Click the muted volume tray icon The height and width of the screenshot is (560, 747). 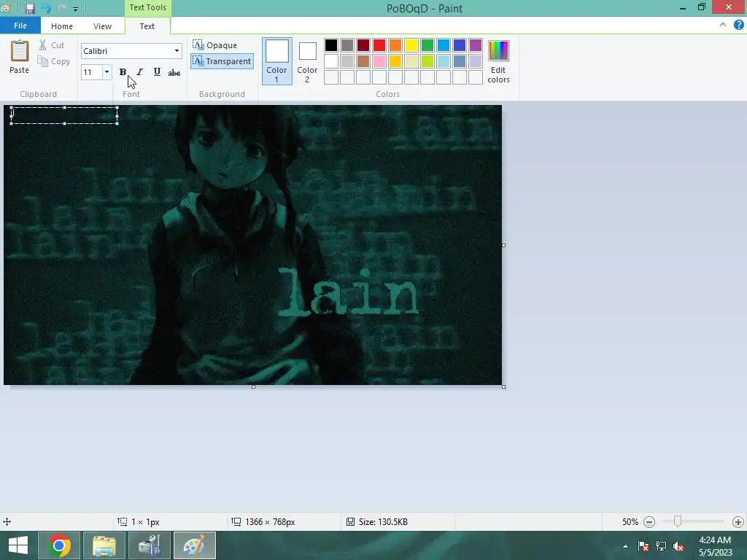[x=678, y=546]
